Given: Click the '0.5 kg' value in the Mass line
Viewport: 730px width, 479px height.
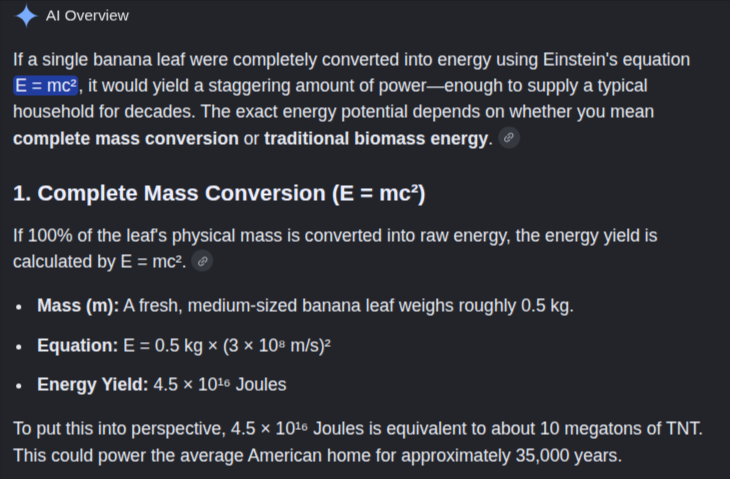Looking at the screenshot, I should click(x=545, y=306).
